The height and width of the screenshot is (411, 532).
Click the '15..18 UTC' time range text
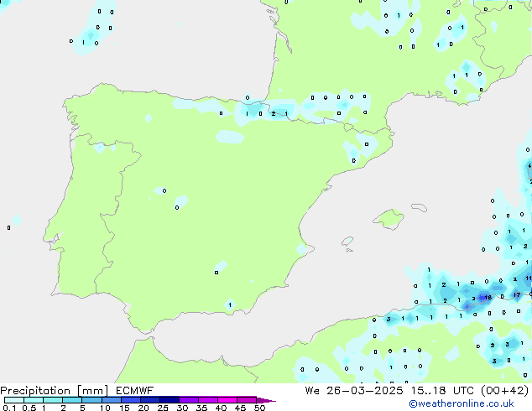point(441,391)
